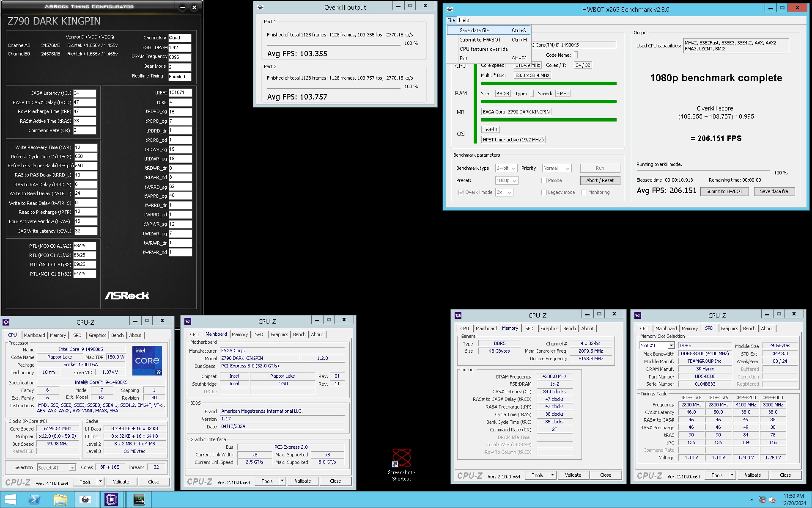Click the Intel Core i9 logo image
The height and width of the screenshot is (508, 812).
coord(147,361)
